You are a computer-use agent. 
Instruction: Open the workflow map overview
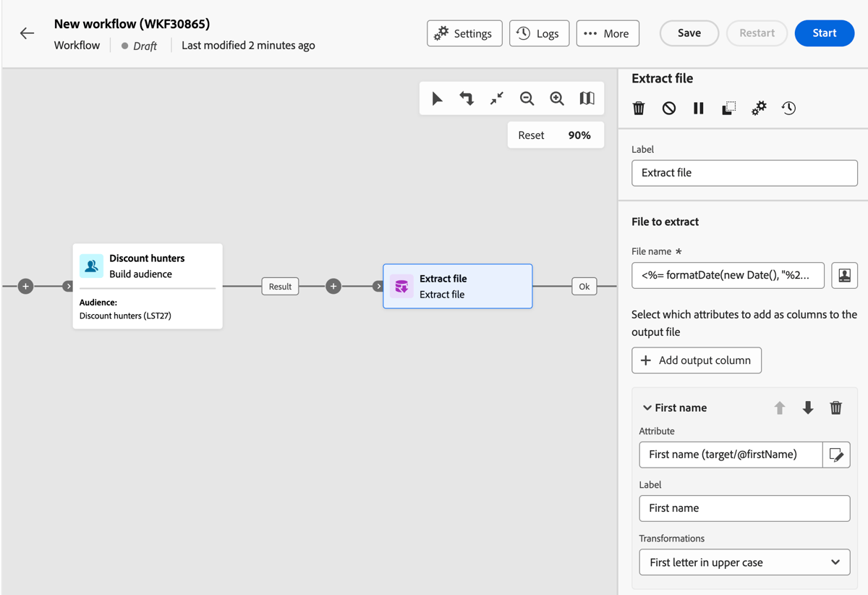point(586,98)
